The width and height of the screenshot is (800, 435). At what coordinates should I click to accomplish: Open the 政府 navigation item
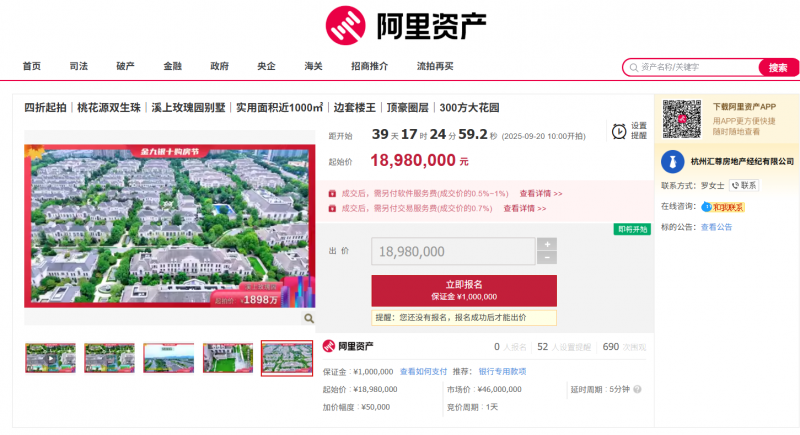[219, 66]
